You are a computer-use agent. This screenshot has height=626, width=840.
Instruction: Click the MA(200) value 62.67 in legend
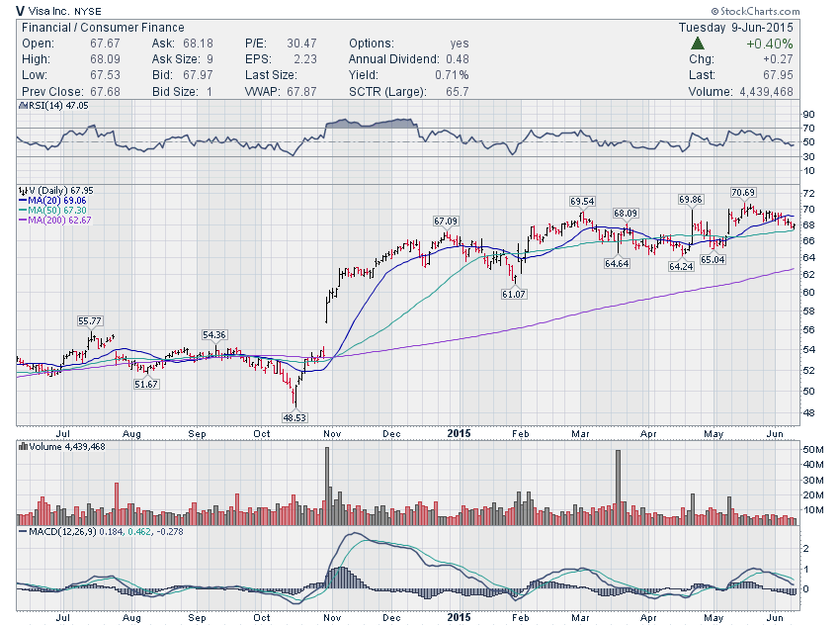[80, 221]
